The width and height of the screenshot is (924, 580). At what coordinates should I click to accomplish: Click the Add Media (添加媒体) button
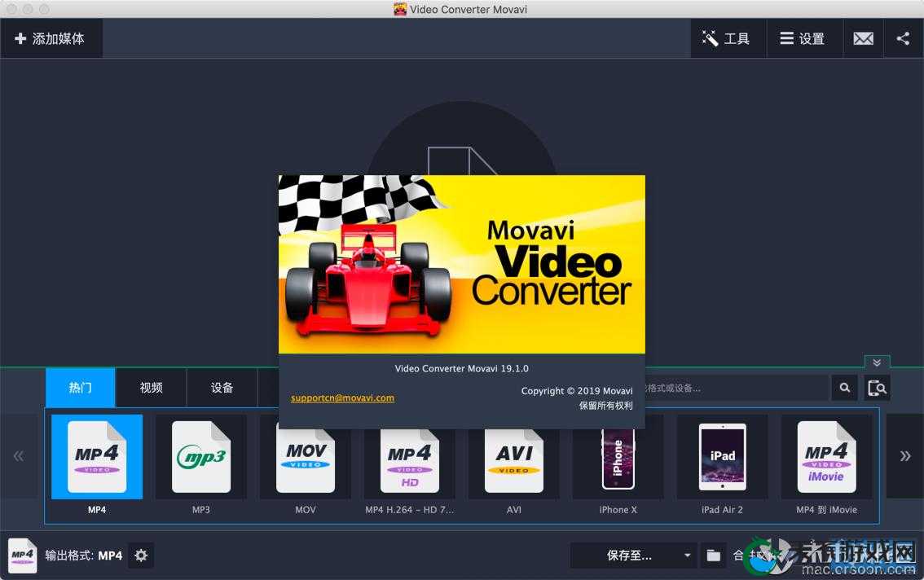pyautogui.click(x=51, y=38)
